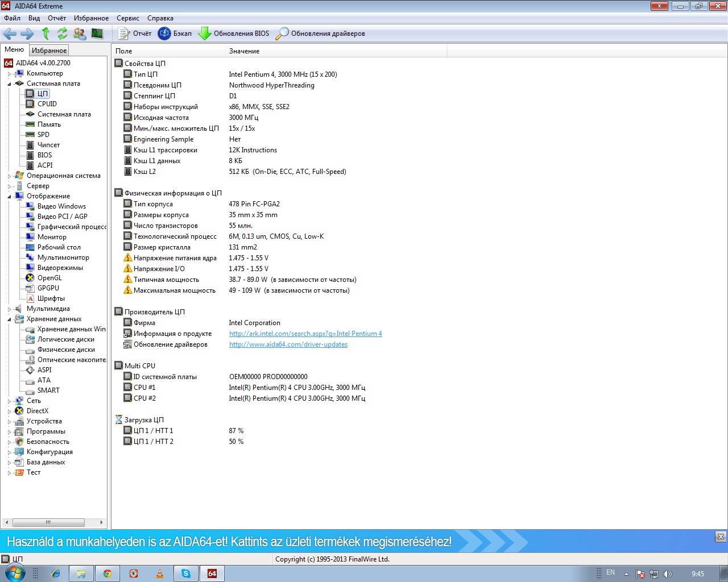Select CPUID in the sidebar tree
Screen dimensions: 728x582
point(47,104)
